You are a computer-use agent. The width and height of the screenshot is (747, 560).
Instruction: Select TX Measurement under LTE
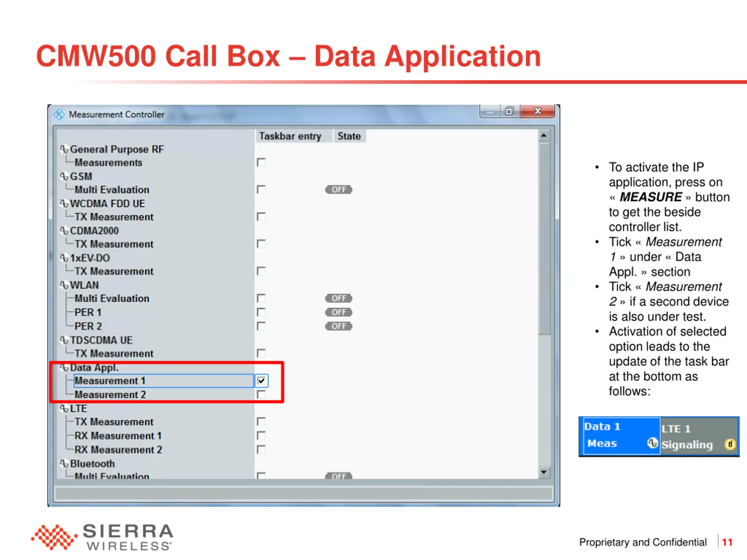pos(114,422)
